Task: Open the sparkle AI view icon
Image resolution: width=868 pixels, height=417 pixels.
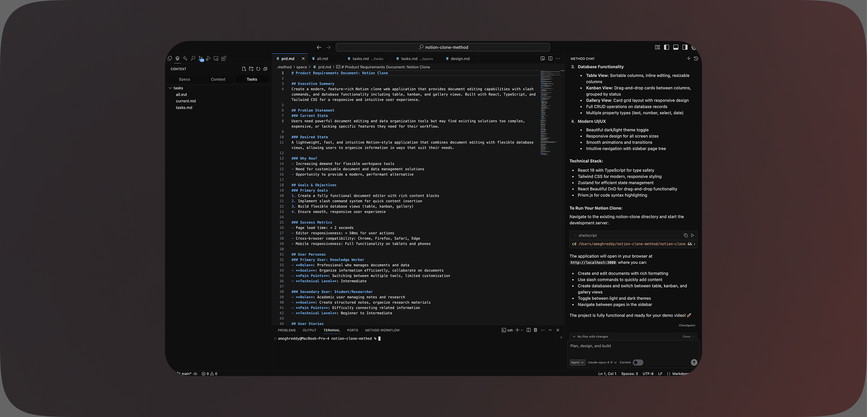Action: pos(185,58)
